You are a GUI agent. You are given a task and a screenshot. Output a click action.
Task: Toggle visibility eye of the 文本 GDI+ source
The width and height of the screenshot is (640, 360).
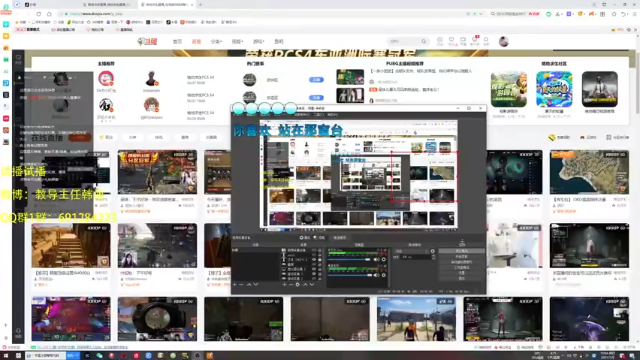314,259
